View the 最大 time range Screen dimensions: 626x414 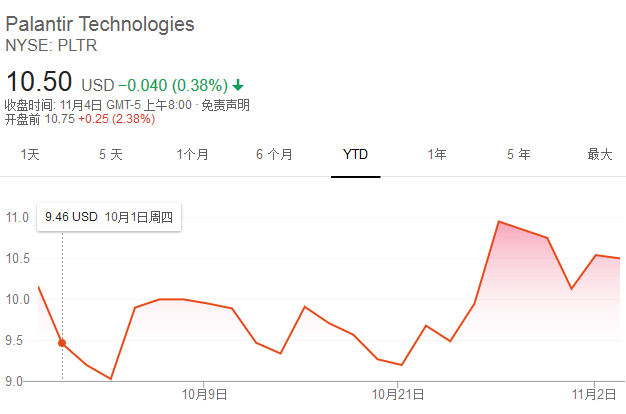[x=599, y=154]
